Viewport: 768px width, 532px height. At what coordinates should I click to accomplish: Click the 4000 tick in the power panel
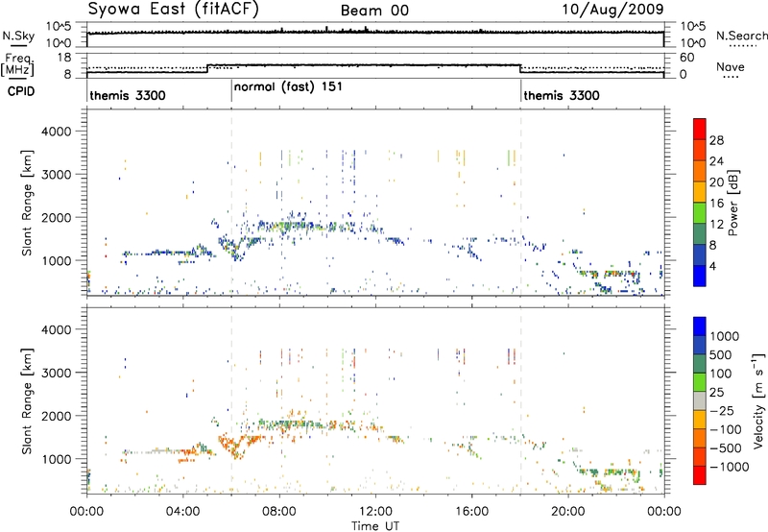[56, 132]
